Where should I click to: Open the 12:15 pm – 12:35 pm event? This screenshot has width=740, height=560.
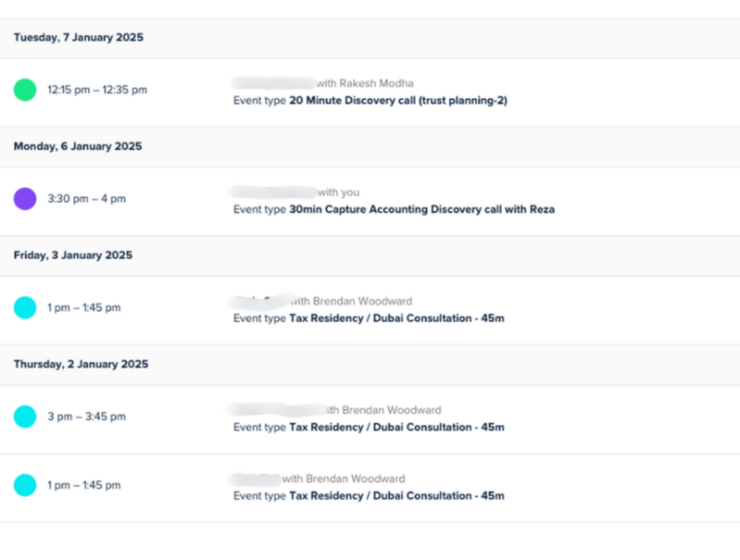pos(97,90)
